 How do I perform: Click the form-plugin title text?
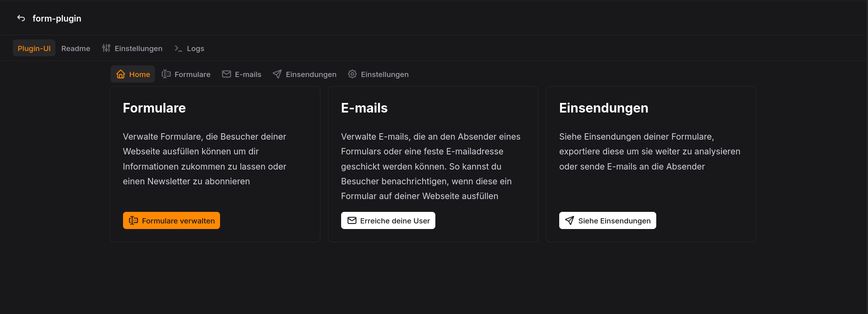click(x=57, y=18)
